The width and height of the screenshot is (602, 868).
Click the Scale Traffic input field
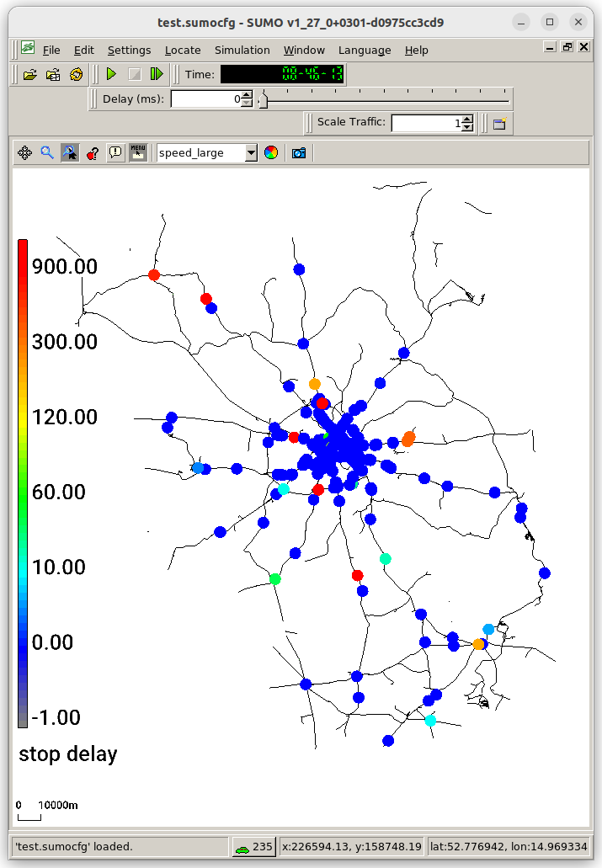tap(427, 123)
